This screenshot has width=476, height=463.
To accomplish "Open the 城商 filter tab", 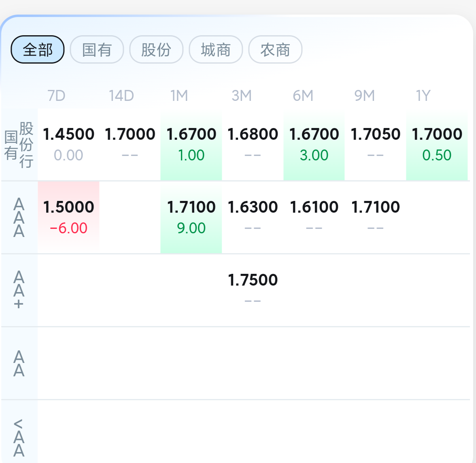I will coord(216,50).
